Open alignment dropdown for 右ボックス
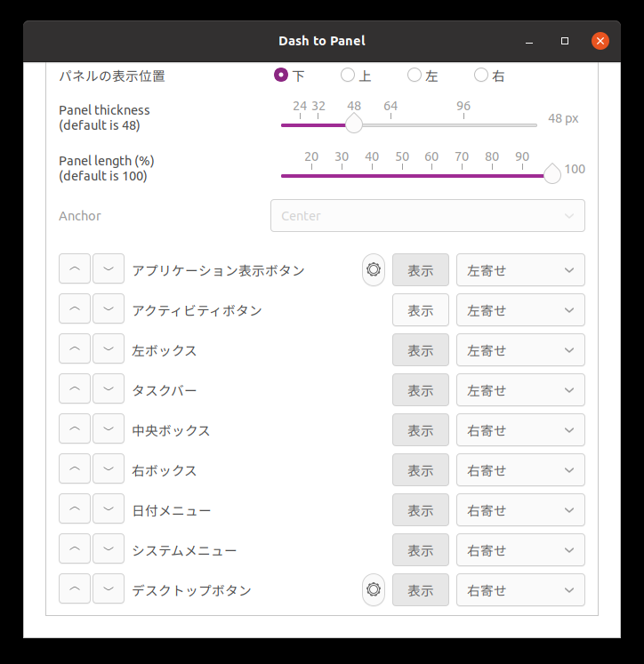This screenshot has width=644, height=664. (520, 470)
